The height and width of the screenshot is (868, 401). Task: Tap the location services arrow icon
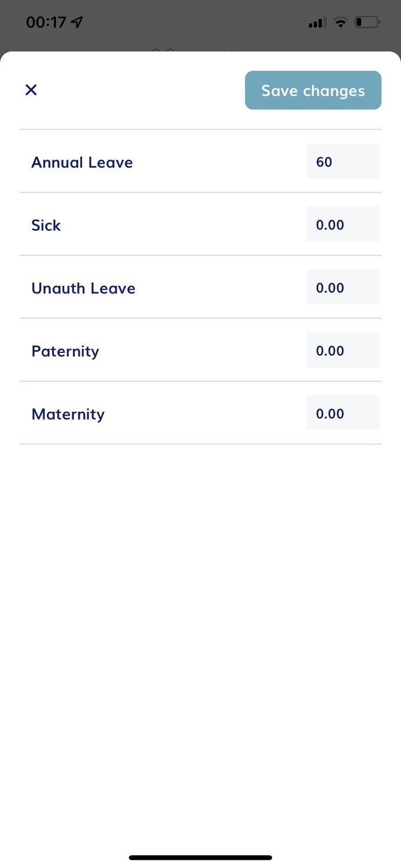77,22
